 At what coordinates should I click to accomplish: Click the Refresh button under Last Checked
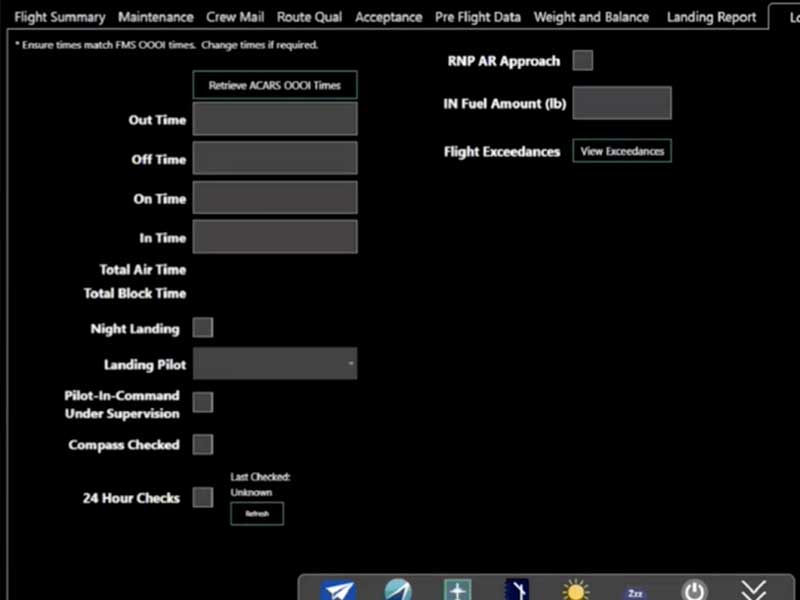[257, 514]
